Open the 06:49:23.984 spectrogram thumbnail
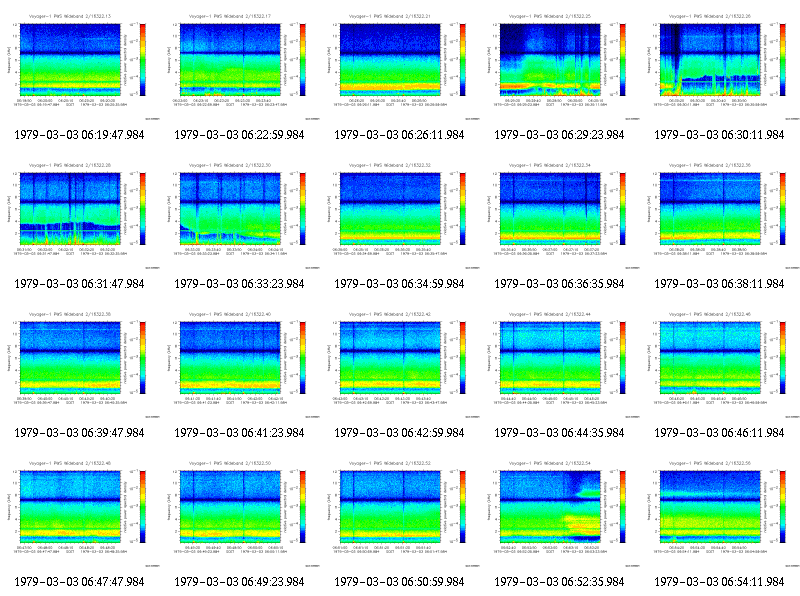The width and height of the screenshot is (800, 596). (x=240, y=513)
